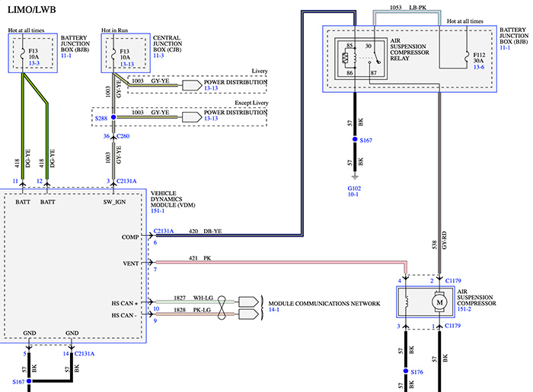Click the C2131A label at the SW_IGN pin
The height and width of the screenshot is (392, 533).
click(x=126, y=181)
